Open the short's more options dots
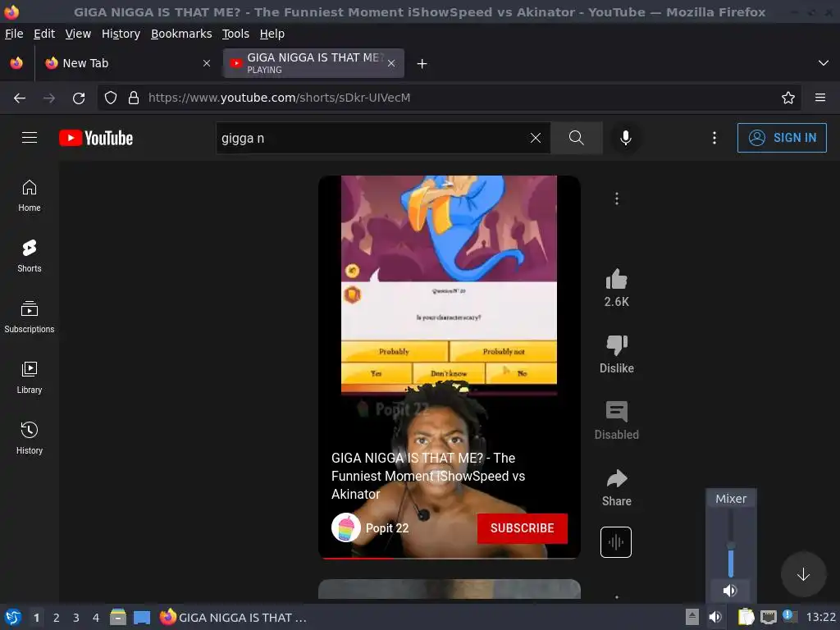 click(x=617, y=199)
